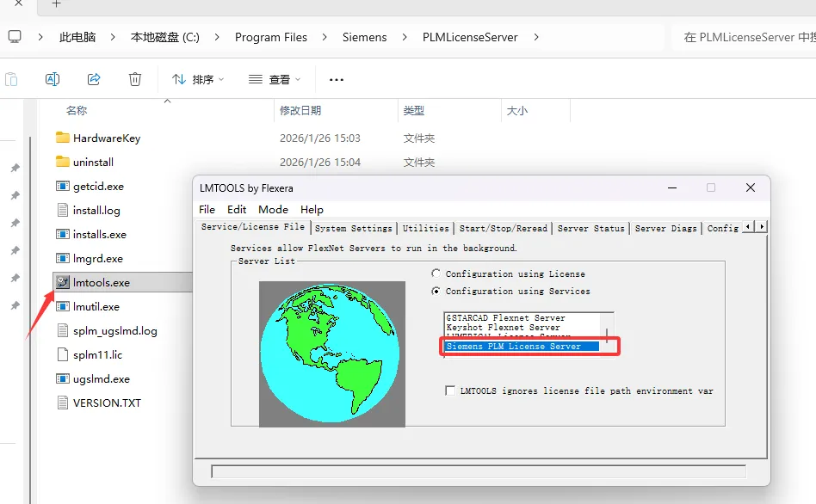Image resolution: width=816 pixels, height=504 pixels.
Task: Click the PLMLicenseServer search box
Action: click(x=744, y=38)
